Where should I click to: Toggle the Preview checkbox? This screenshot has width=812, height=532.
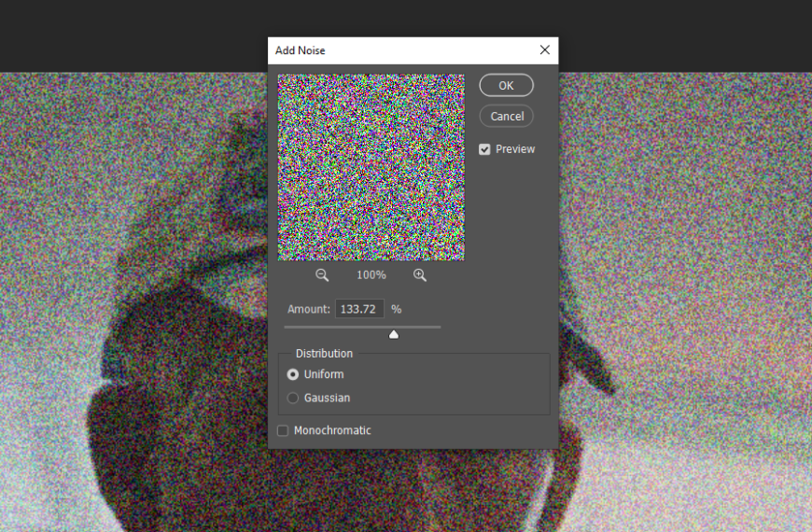coord(484,149)
